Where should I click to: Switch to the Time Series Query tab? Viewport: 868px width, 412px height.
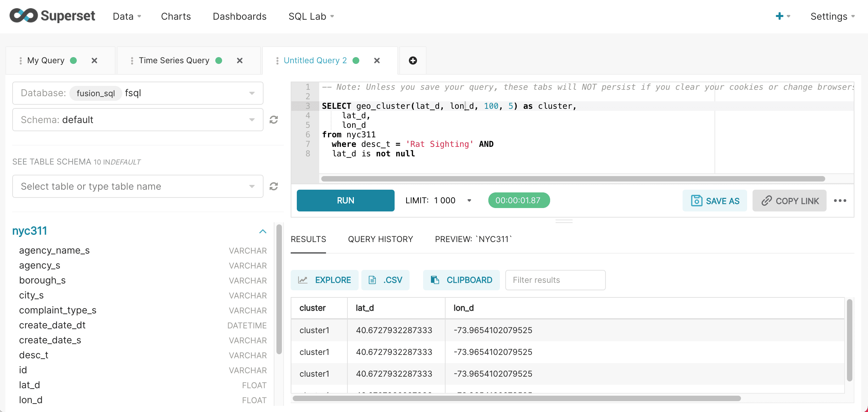174,61
